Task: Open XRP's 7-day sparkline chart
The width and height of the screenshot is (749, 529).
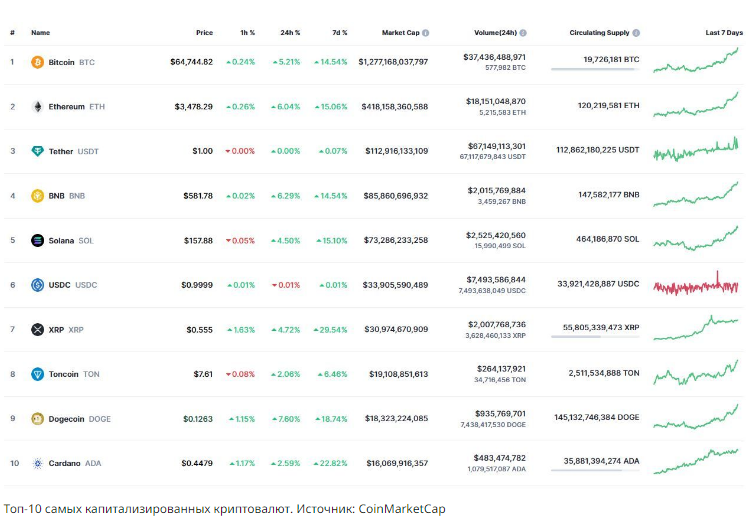Action: pyautogui.click(x=696, y=328)
